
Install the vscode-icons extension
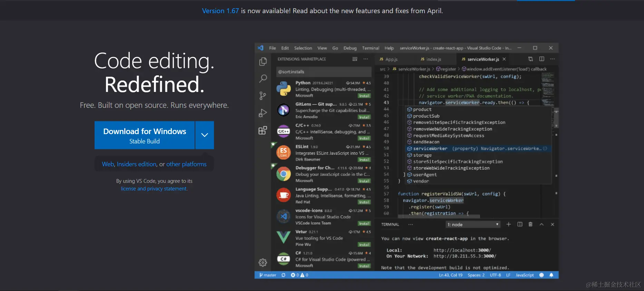364,224
